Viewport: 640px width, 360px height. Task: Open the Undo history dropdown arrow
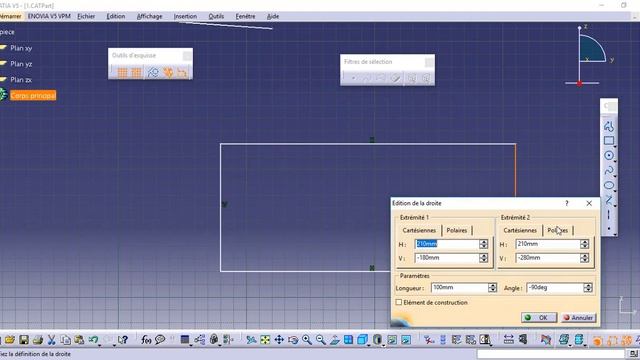(100, 345)
